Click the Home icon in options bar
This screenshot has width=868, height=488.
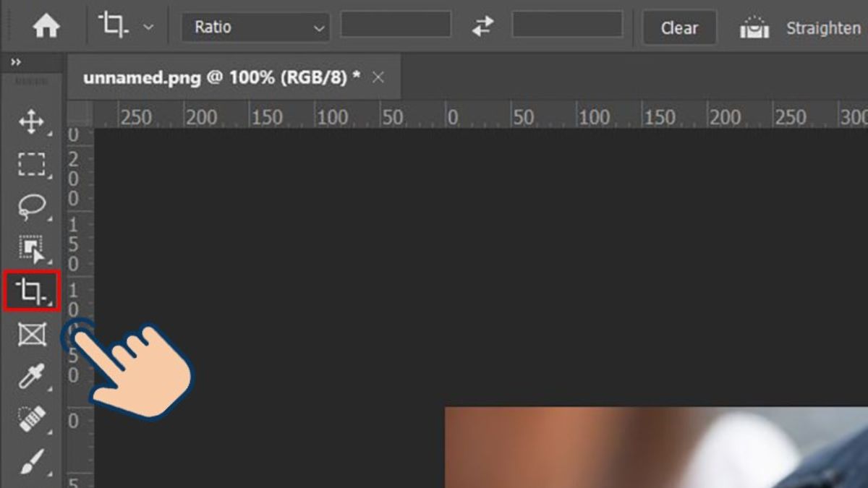[46, 27]
